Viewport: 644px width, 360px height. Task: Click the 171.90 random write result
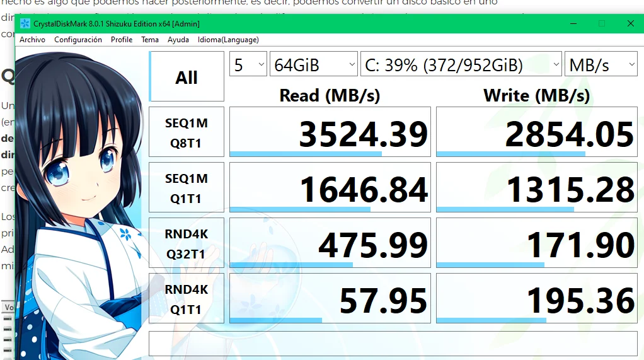[537, 243]
